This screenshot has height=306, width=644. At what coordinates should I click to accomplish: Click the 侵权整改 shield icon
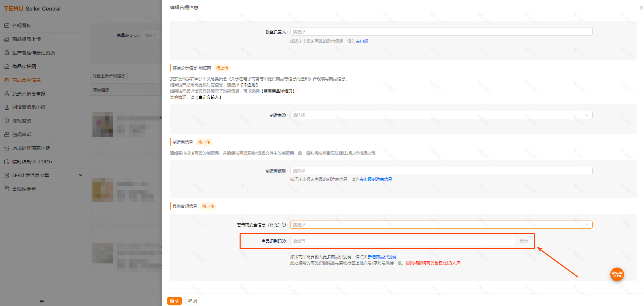(7, 121)
